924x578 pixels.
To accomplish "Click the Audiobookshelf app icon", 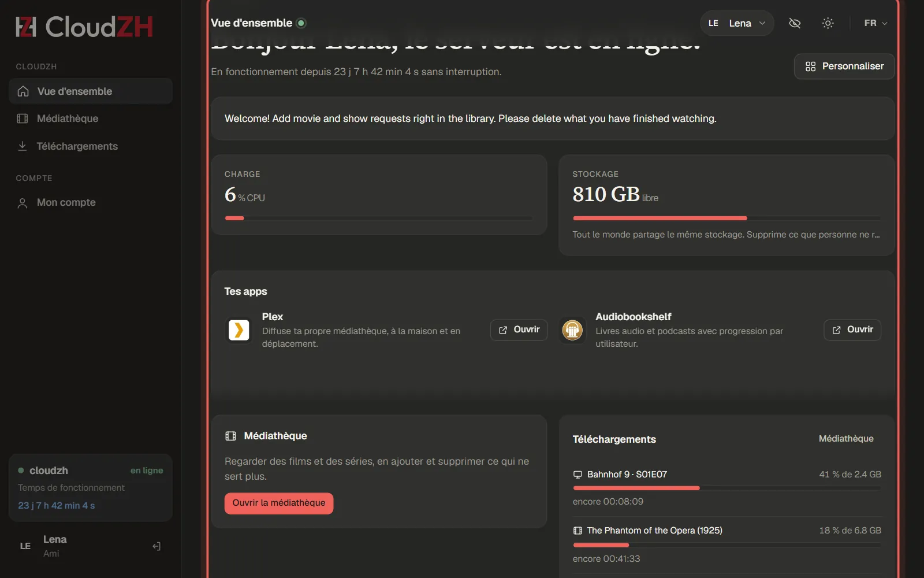I will (x=572, y=330).
